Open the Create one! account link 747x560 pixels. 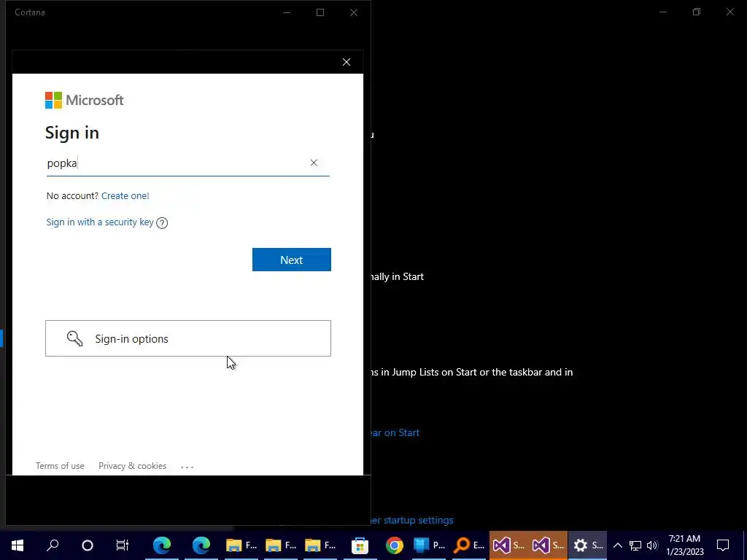pos(125,195)
